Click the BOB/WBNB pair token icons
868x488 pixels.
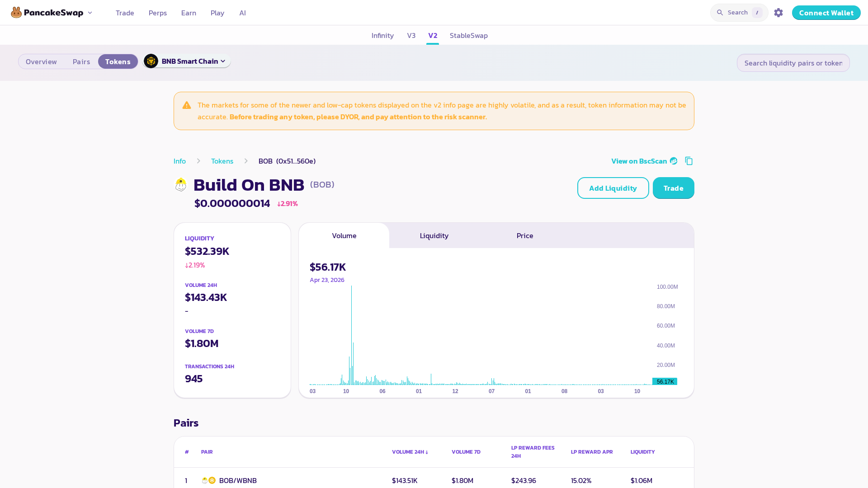click(x=208, y=480)
